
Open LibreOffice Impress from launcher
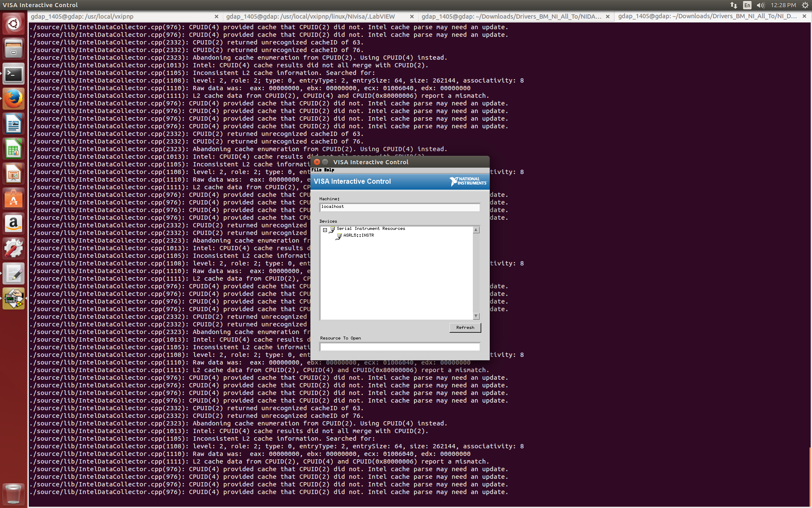point(14,174)
